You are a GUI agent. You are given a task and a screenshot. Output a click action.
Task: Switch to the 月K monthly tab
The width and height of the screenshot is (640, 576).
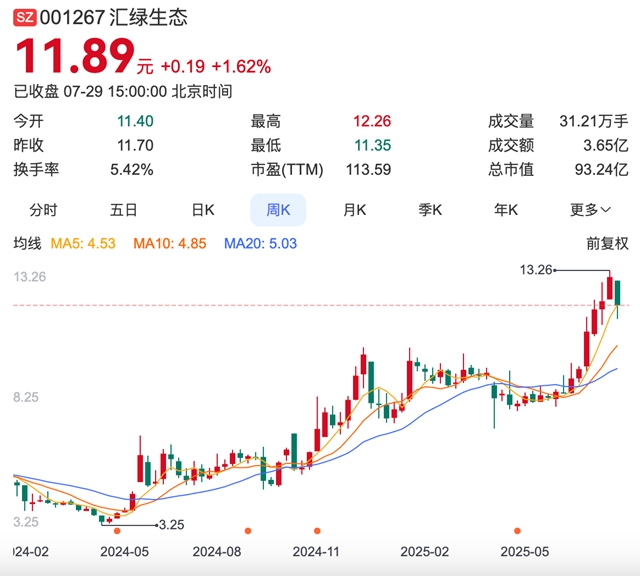[355, 210]
